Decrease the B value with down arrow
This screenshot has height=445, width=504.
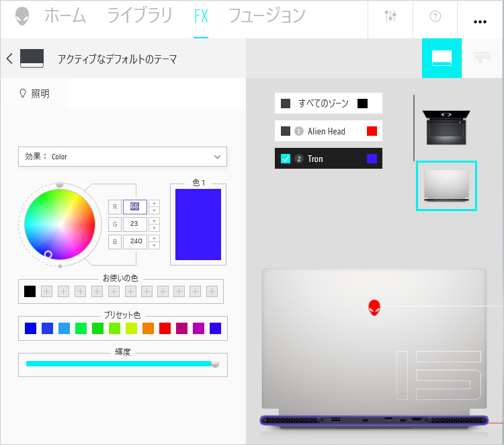155,245
